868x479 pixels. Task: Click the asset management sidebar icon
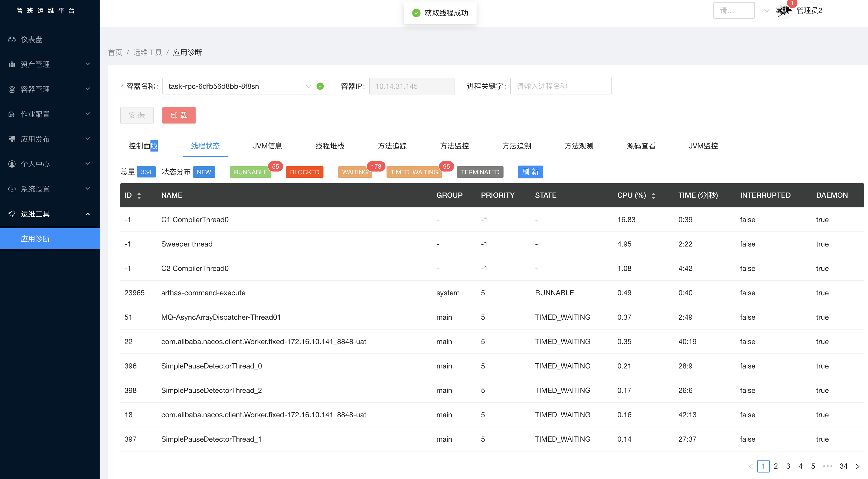(x=12, y=64)
